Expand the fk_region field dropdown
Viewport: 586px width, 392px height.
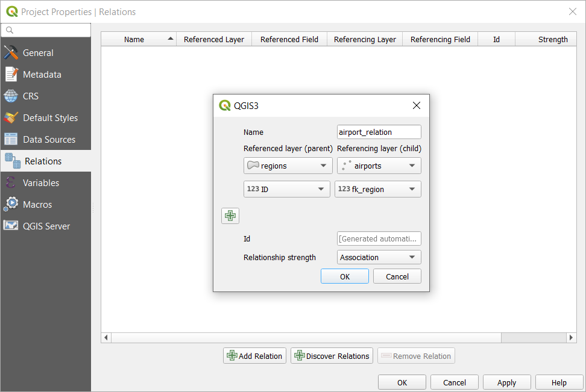(x=378, y=189)
